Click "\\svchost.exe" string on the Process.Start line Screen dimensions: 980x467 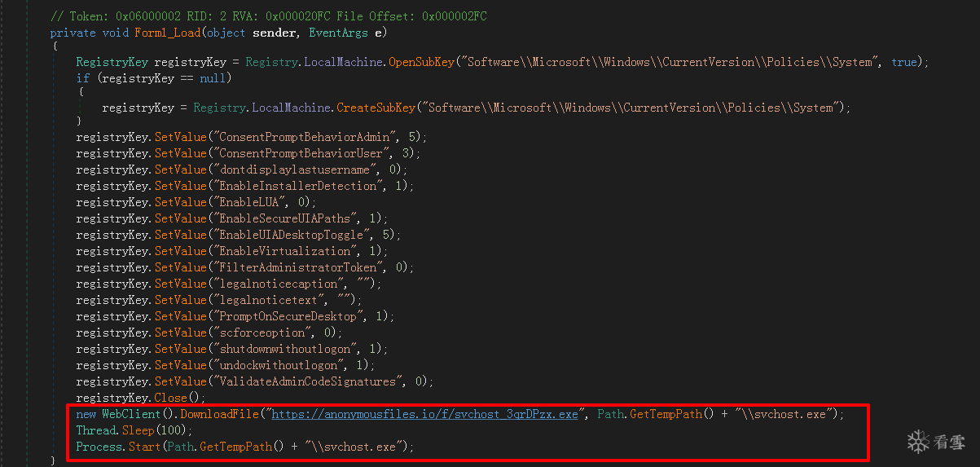pyautogui.click(x=353, y=447)
